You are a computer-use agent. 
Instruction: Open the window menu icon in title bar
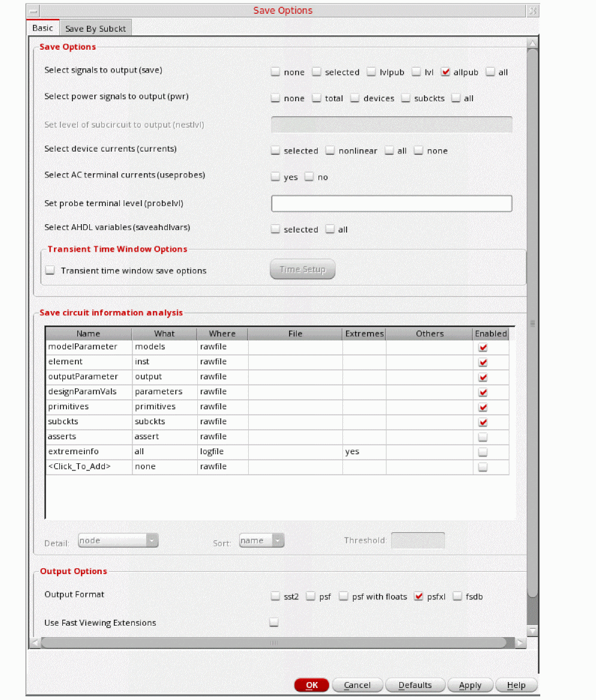click(34, 11)
